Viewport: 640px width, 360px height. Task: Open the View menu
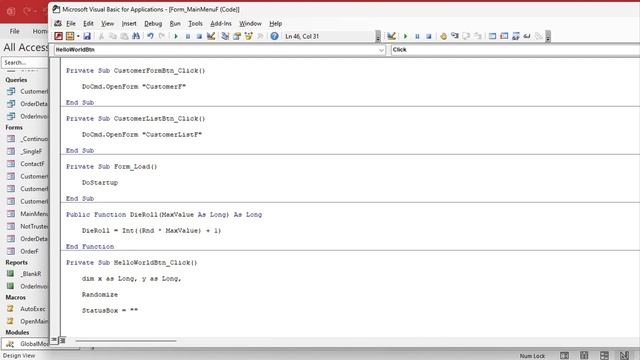[107, 24]
